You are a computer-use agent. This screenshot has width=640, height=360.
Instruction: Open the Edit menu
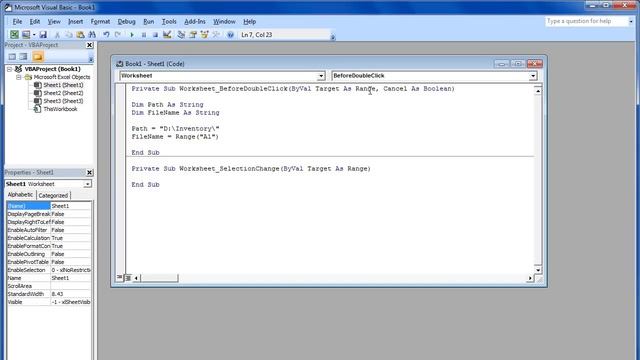(35, 22)
